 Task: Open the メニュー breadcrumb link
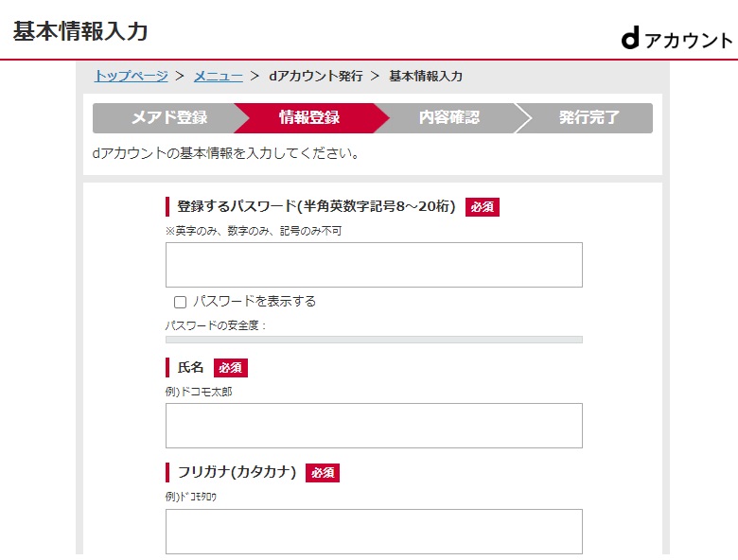tap(219, 76)
